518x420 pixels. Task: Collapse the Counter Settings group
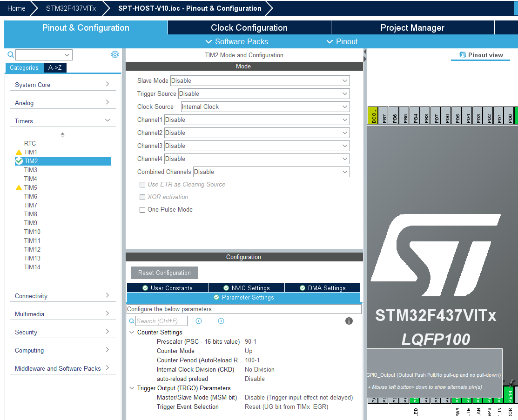(x=132, y=332)
